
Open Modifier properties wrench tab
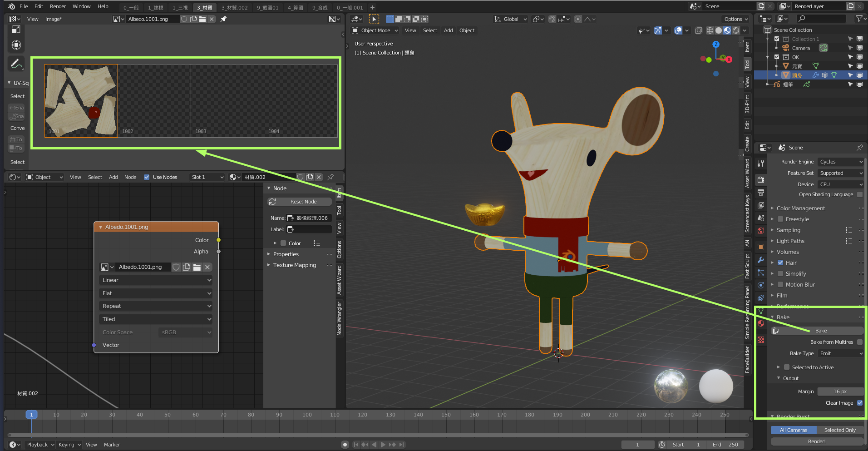click(761, 260)
